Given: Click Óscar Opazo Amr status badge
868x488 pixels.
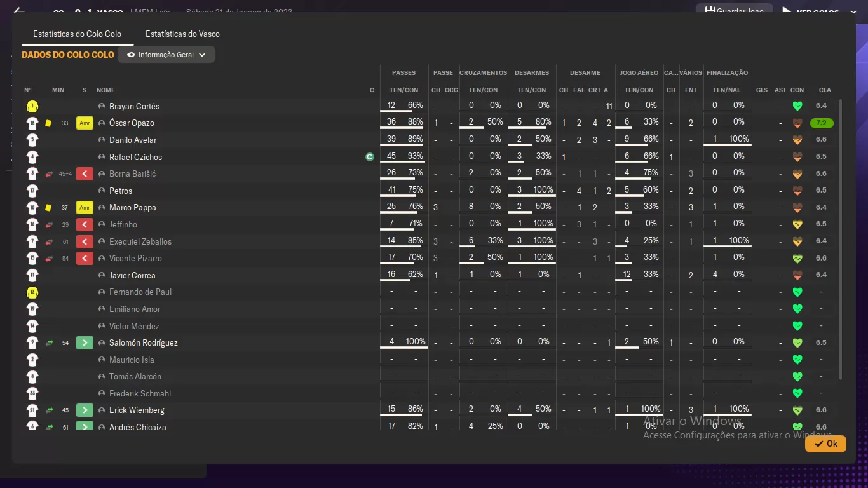Looking at the screenshot, I should point(85,123).
